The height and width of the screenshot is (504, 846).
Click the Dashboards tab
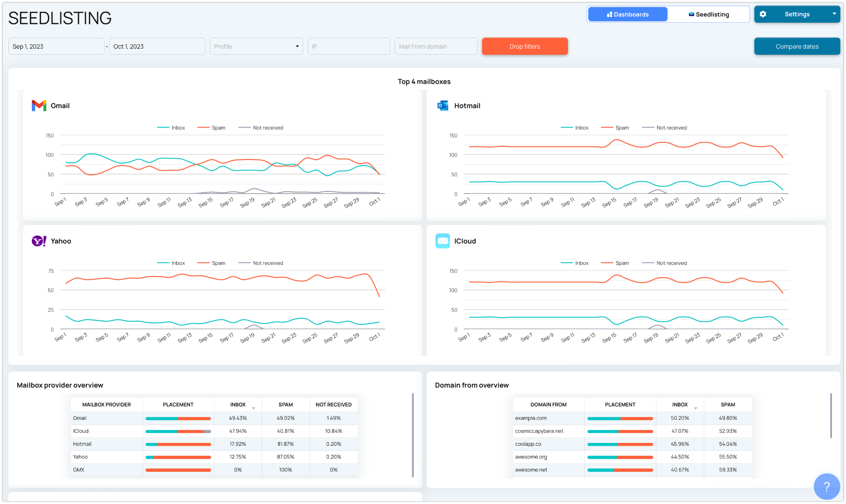click(627, 13)
